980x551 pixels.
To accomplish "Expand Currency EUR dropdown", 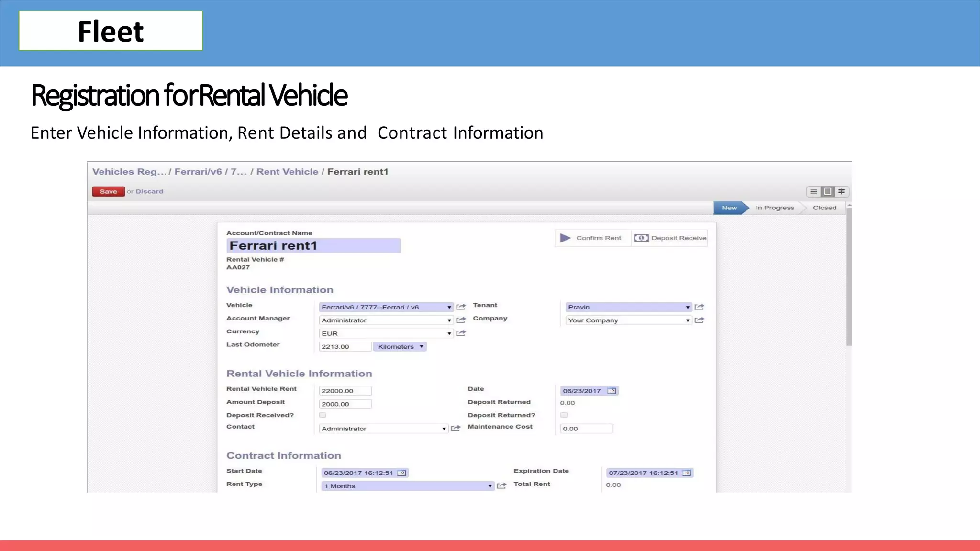I will click(449, 333).
